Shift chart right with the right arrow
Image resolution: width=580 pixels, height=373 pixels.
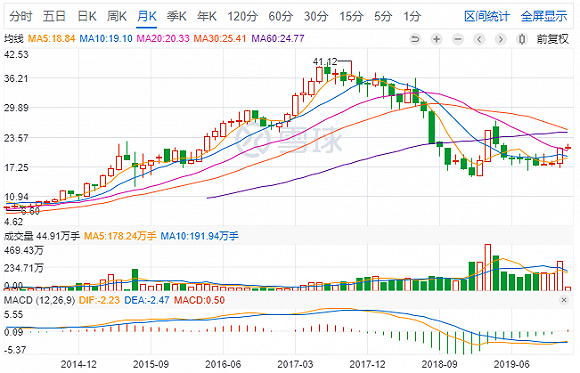(x=500, y=39)
